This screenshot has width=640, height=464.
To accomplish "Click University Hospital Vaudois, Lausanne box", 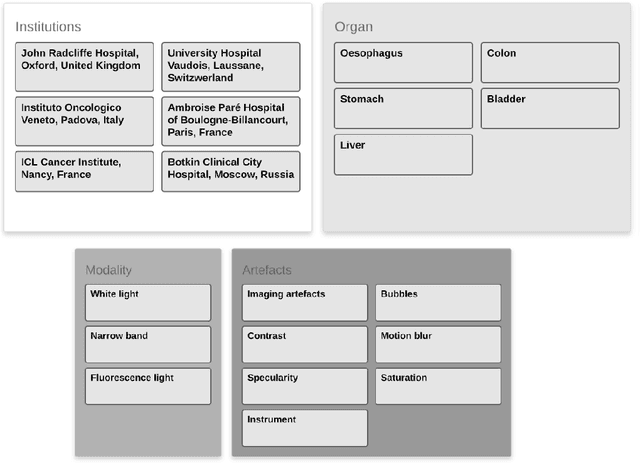I will (x=230, y=66).
